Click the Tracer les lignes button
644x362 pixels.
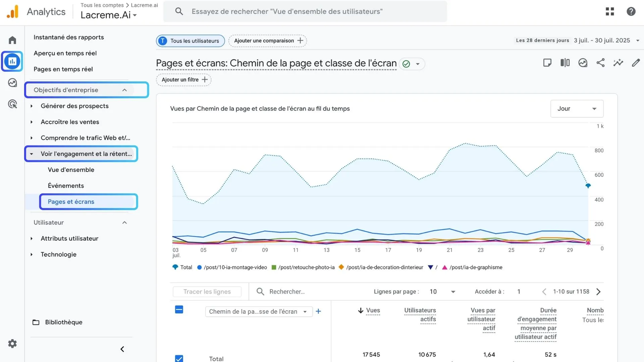pos(207,291)
